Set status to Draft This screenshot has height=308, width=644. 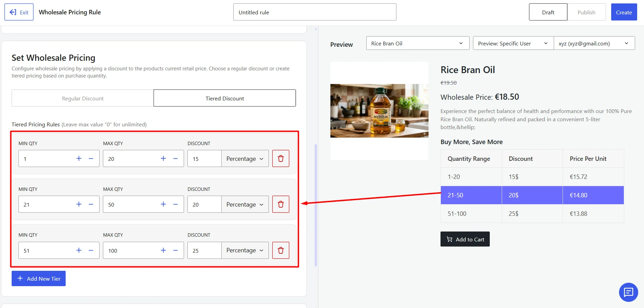click(548, 12)
